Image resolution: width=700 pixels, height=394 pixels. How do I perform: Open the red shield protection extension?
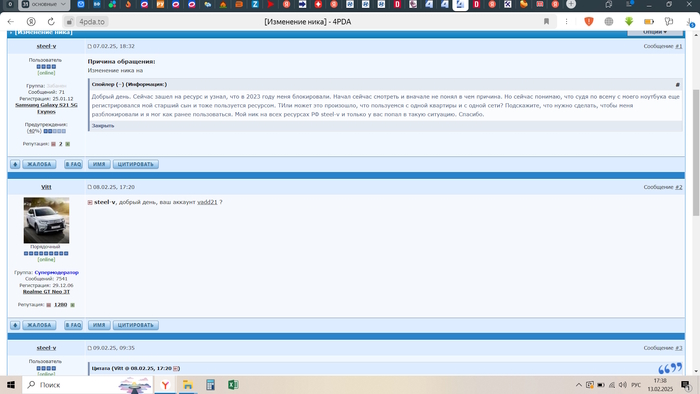click(588, 21)
